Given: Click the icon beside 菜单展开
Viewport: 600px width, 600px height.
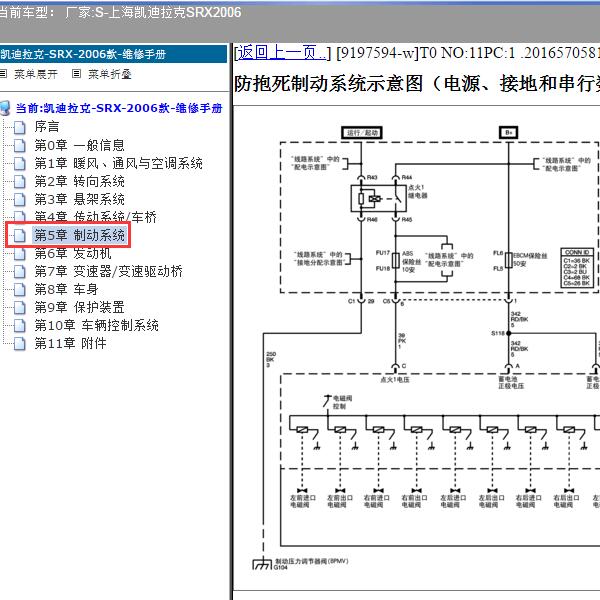Looking at the screenshot, I should 3,73.
